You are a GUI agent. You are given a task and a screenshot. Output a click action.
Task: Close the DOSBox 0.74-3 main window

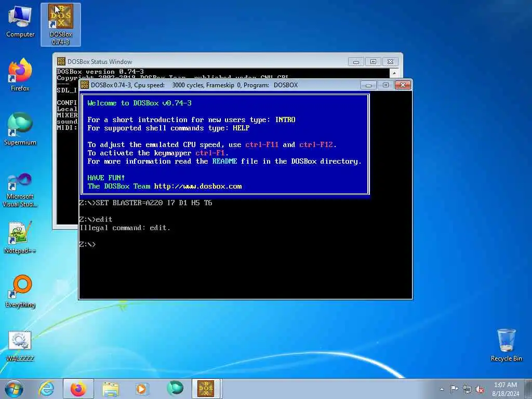click(x=403, y=85)
